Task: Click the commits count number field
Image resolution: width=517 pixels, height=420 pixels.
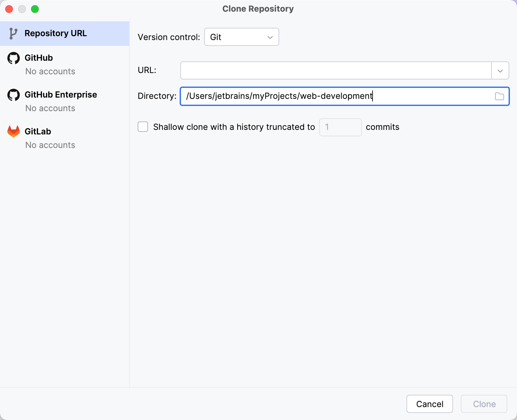Action: pyautogui.click(x=340, y=127)
